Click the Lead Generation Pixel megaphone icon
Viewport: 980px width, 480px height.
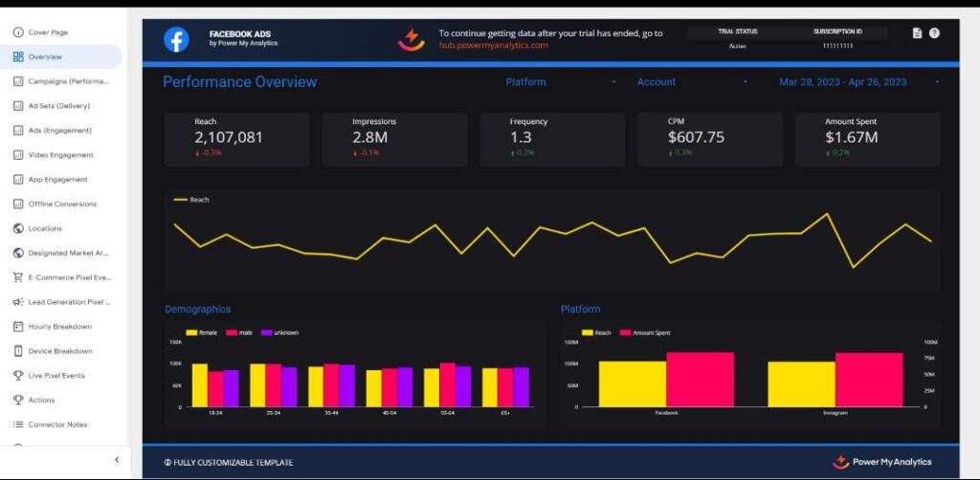click(x=18, y=302)
